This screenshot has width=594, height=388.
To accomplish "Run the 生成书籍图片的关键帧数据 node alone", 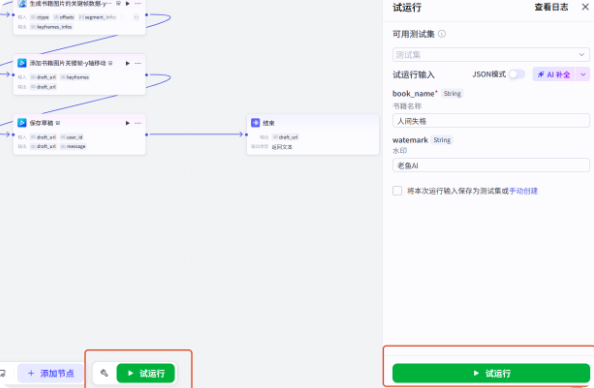I will (x=128, y=3).
